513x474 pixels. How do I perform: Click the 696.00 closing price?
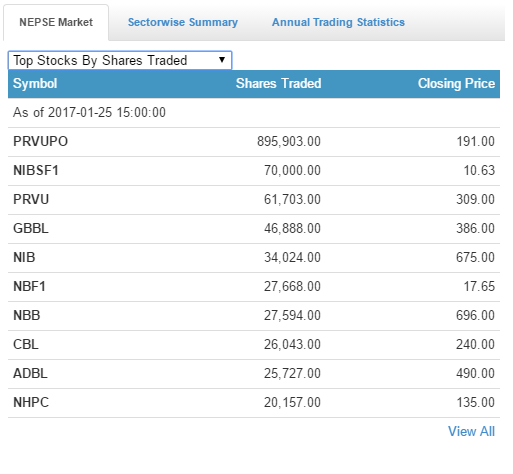tap(475, 315)
